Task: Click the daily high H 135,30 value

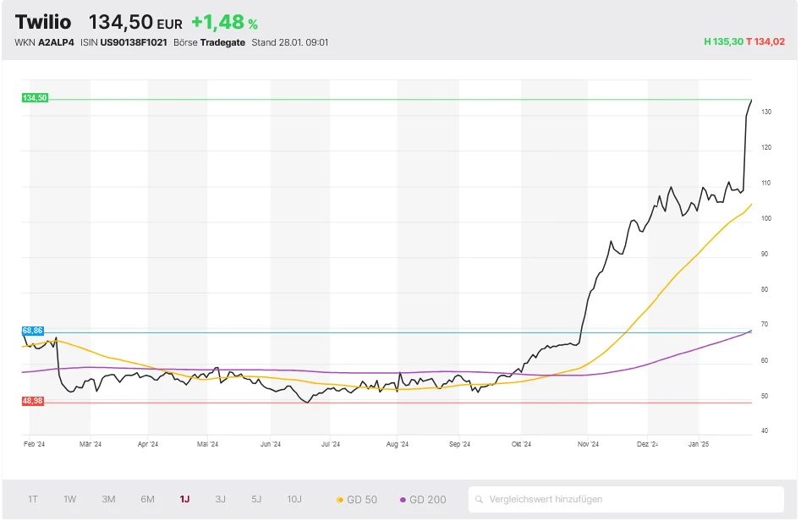Action: pos(723,41)
